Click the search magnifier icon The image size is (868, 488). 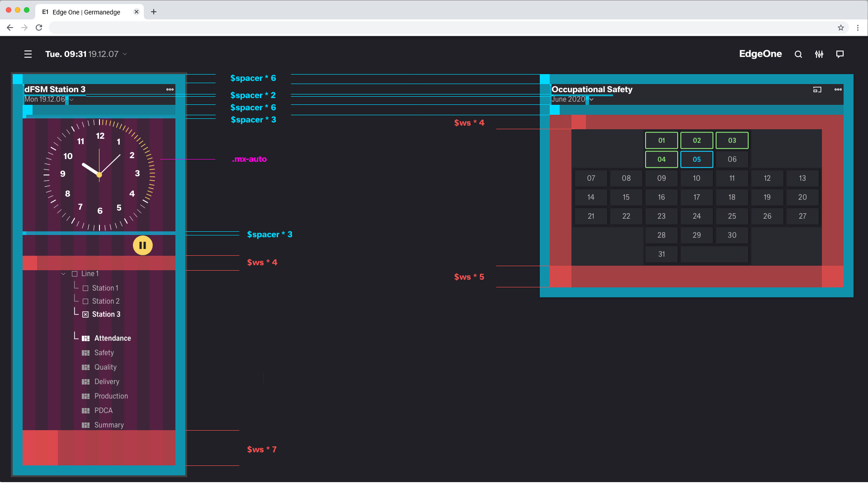(x=798, y=54)
